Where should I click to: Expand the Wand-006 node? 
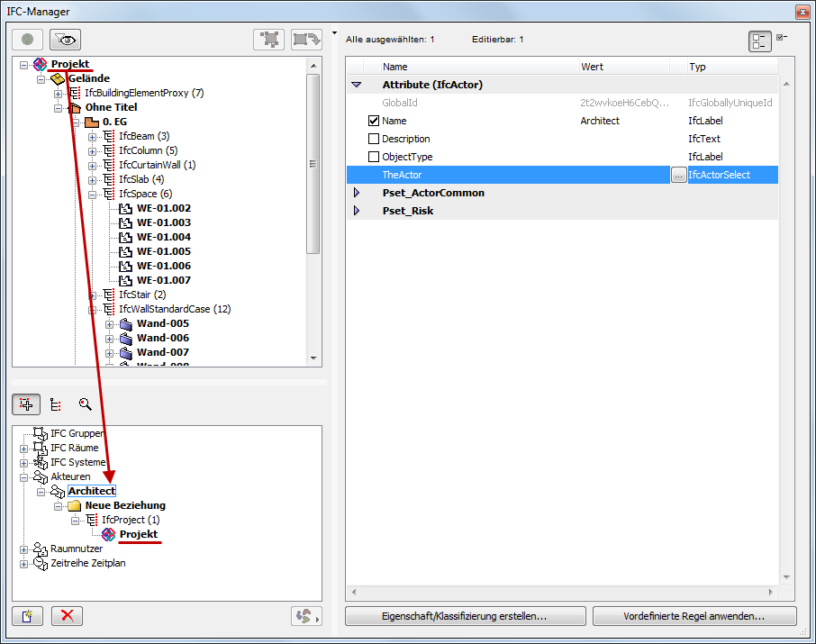(109, 339)
